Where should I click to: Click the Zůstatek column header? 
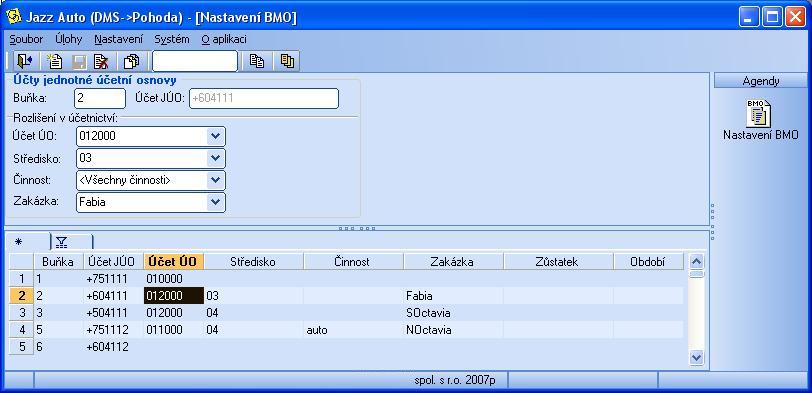[x=558, y=262]
